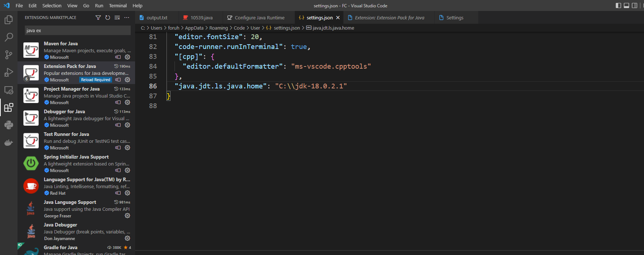
Task: Open manage gear for Maven for Java
Action: click(x=127, y=57)
